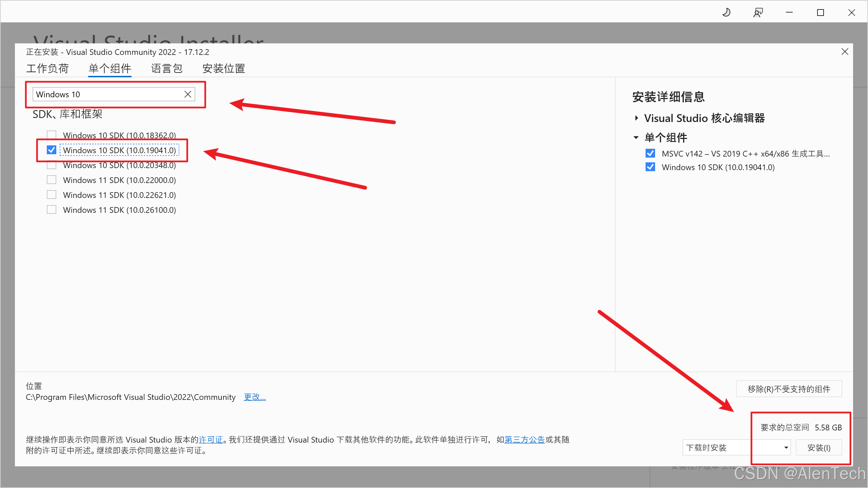
Task: Open the 语言包 tab
Action: 166,68
